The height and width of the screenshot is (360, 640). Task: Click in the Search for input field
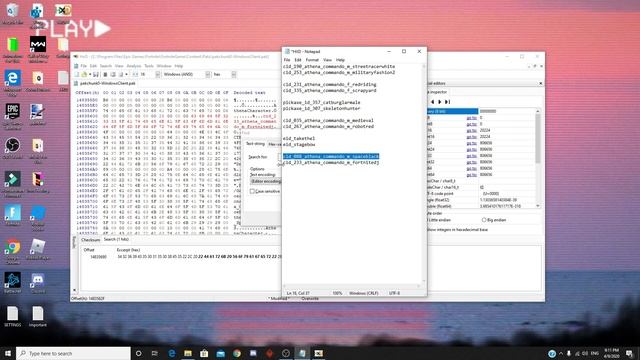280,157
